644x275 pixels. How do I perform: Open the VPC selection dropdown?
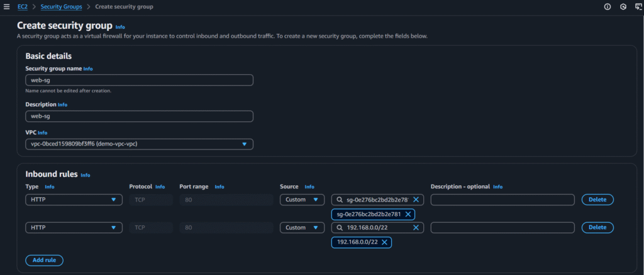(x=139, y=144)
